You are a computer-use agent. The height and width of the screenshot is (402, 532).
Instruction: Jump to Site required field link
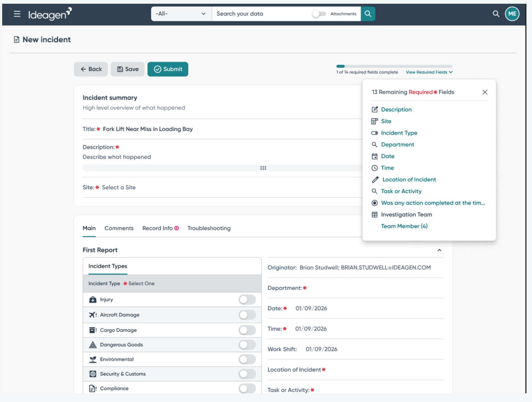(x=386, y=121)
